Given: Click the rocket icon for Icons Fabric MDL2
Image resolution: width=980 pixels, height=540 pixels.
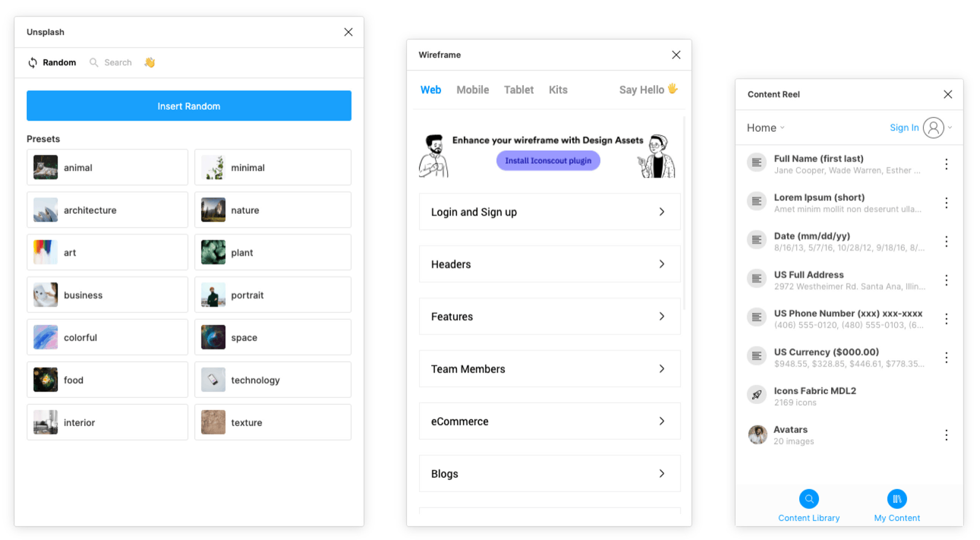Looking at the screenshot, I should click(757, 395).
